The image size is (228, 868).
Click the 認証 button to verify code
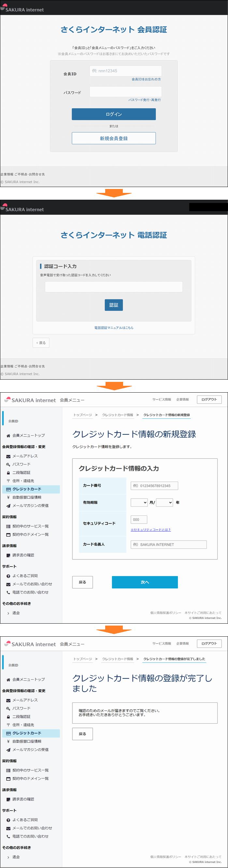tap(113, 305)
